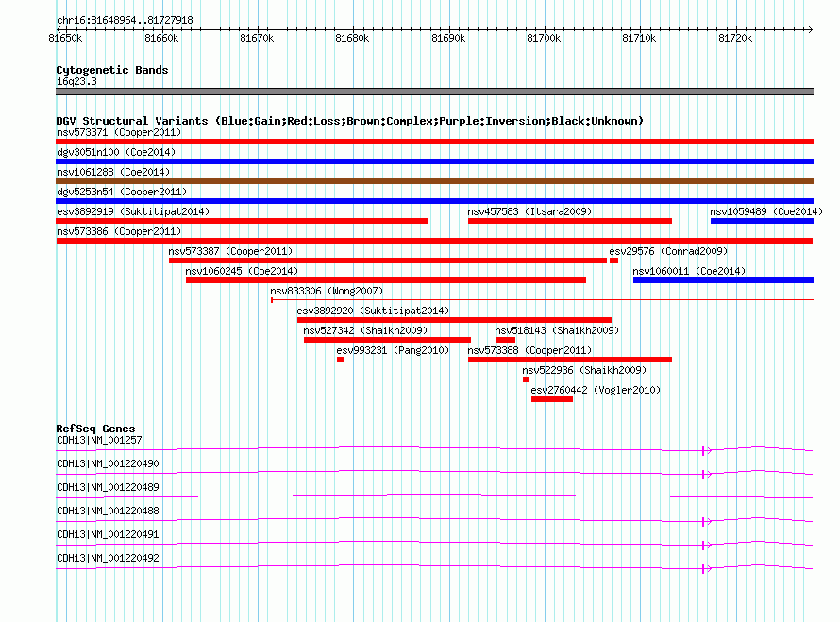This screenshot has height=622, width=840.
Task: Click the nsv573388 (Cooper2011) red bar
Action: [x=570, y=360]
